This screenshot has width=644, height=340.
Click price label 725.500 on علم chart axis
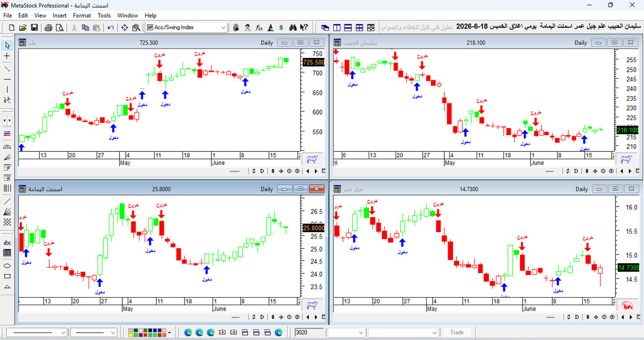[313, 62]
